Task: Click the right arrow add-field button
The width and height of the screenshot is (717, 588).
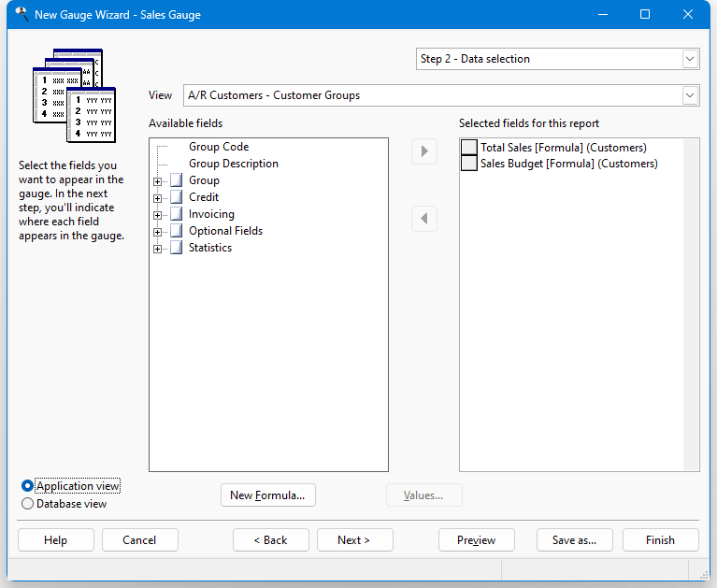Action: [423, 151]
